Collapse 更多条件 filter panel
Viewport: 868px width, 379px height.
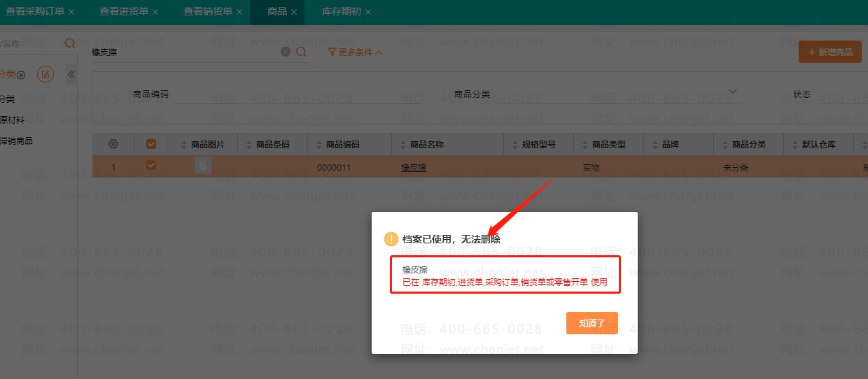pyautogui.click(x=355, y=52)
